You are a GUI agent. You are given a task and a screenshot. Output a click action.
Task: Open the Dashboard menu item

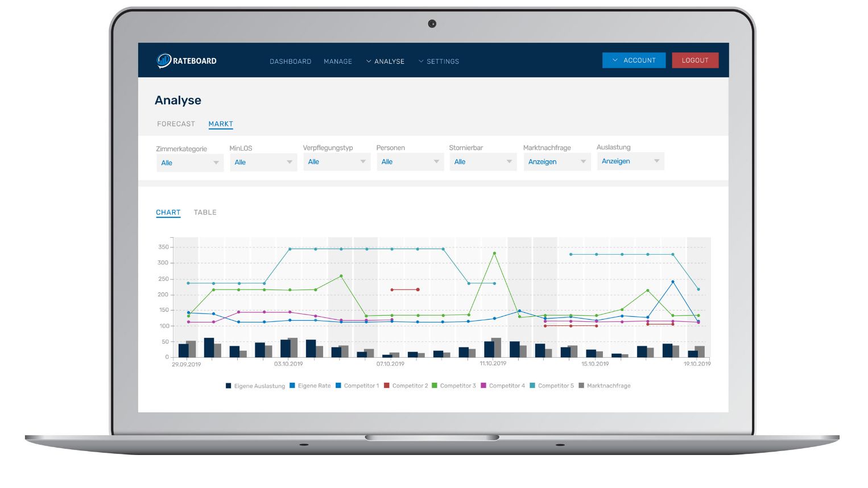[x=291, y=61]
